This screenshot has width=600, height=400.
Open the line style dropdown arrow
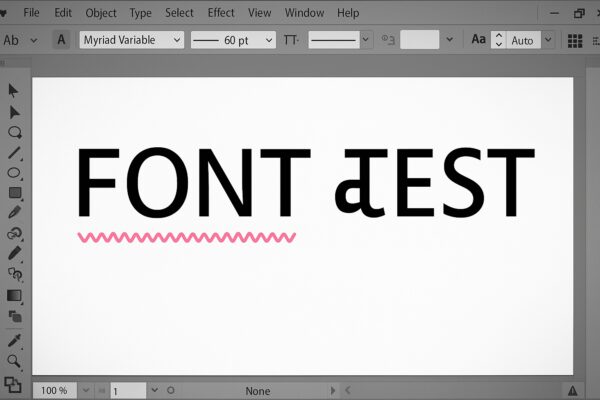tap(365, 39)
